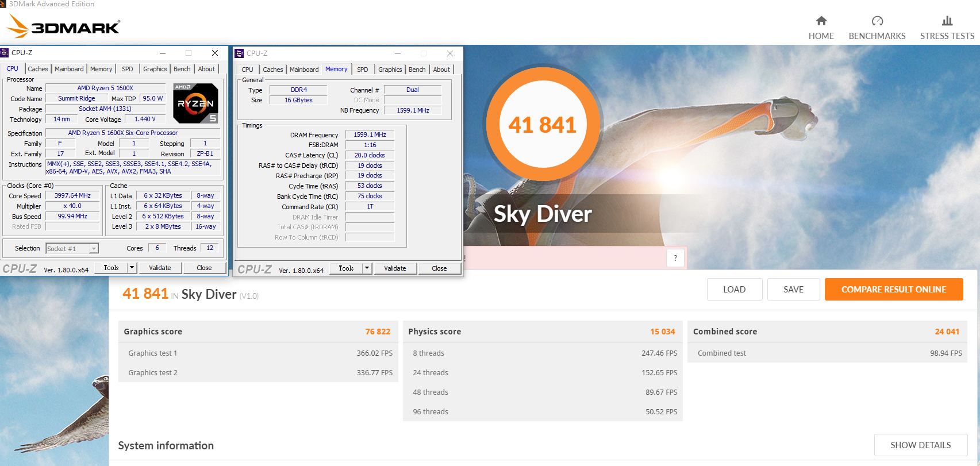Switch to Caches tab in left CPU-Z
980x466 pixels.
pyautogui.click(x=38, y=69)
